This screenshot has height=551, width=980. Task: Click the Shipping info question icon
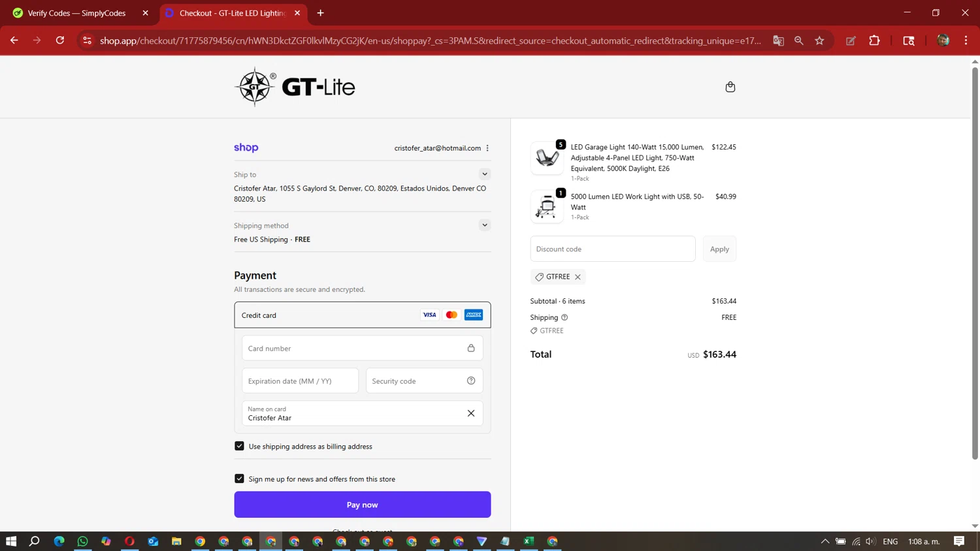coord(564,317)
